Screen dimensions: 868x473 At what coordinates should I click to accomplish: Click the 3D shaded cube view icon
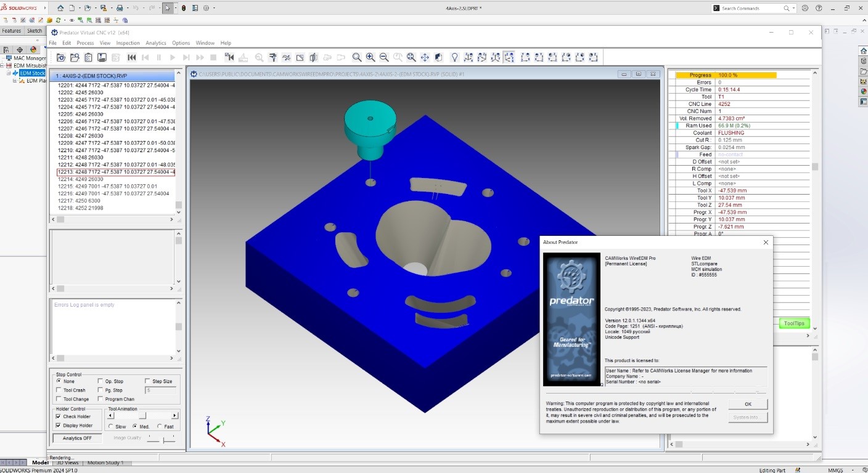[438, 57]
